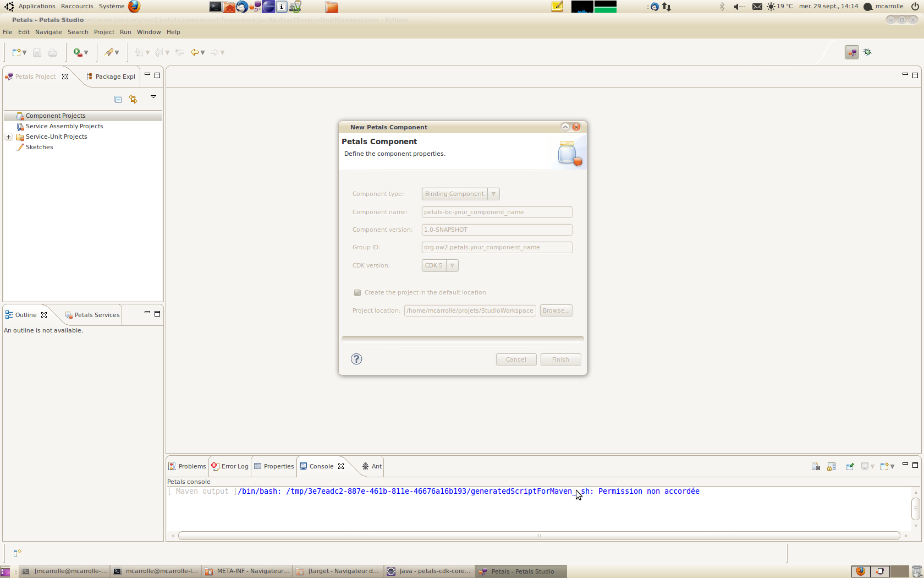Expand the Service-Unit Projects tree node
This screenshot has height=578, width=924.
coord(9,137)
